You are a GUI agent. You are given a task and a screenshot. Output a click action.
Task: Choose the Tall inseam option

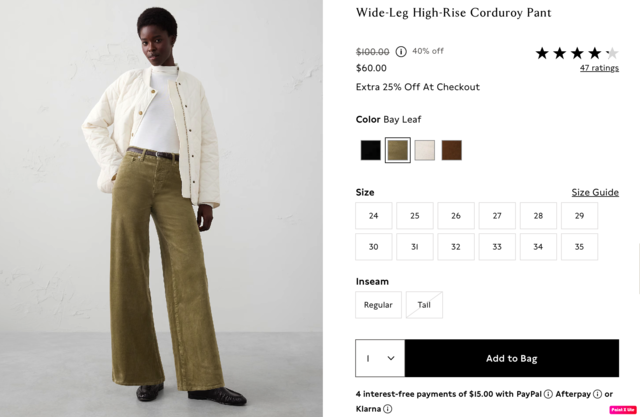point(424,305)
